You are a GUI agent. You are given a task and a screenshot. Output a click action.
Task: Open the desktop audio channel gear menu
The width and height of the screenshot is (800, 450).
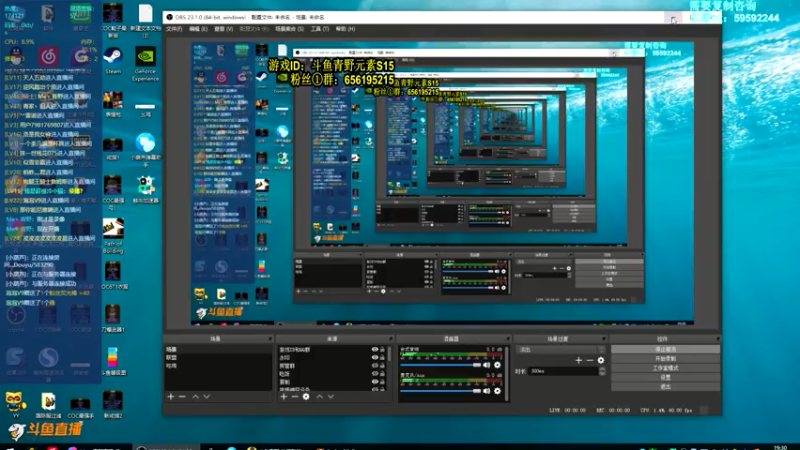pos(497,365)
